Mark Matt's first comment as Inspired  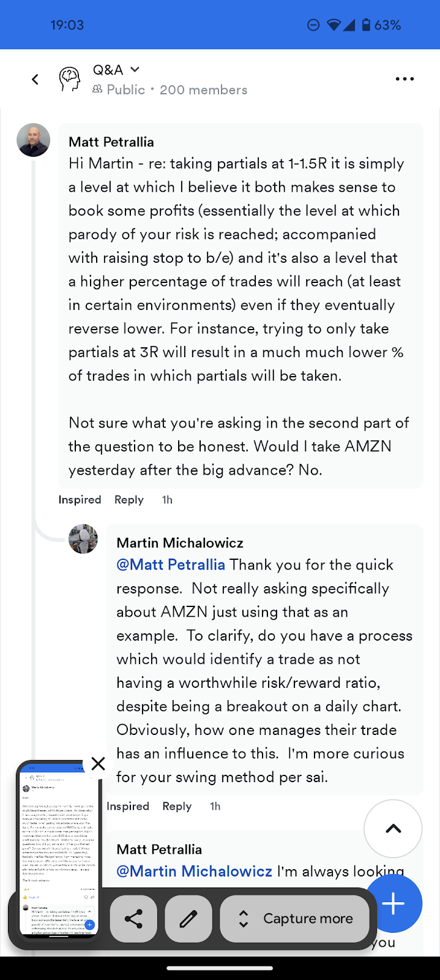click(x=80, y=500)
